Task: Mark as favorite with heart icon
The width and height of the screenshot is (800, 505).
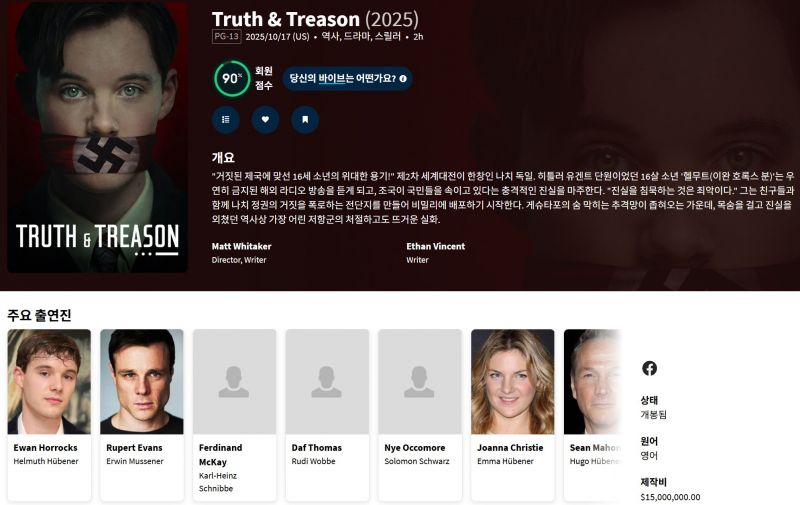Action: click(265, 119)
